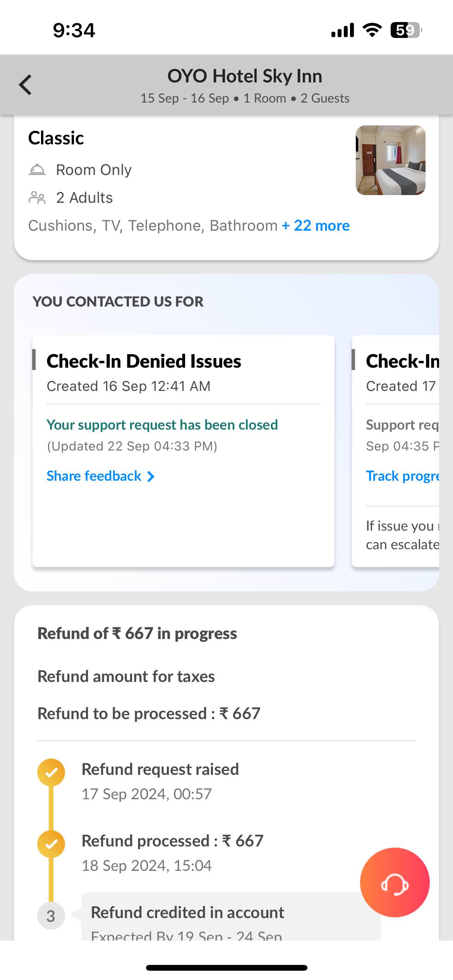453x980 pixels.
Task: Open the Check-In Denied Issues card
Action: pyautogui.click(x=184, y=451)
